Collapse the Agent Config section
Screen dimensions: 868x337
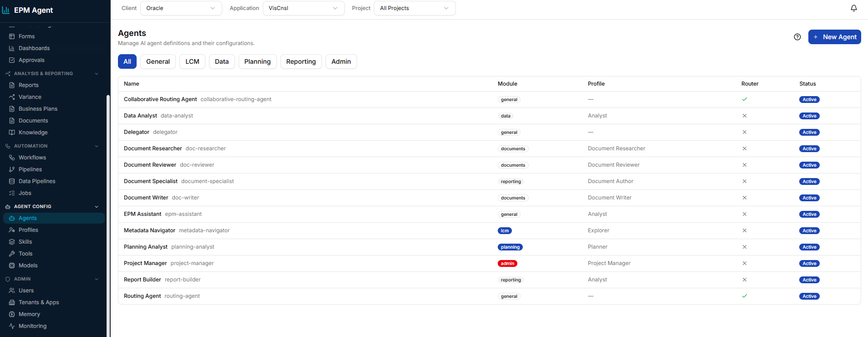pyautogui.click(x=97, y=207)
